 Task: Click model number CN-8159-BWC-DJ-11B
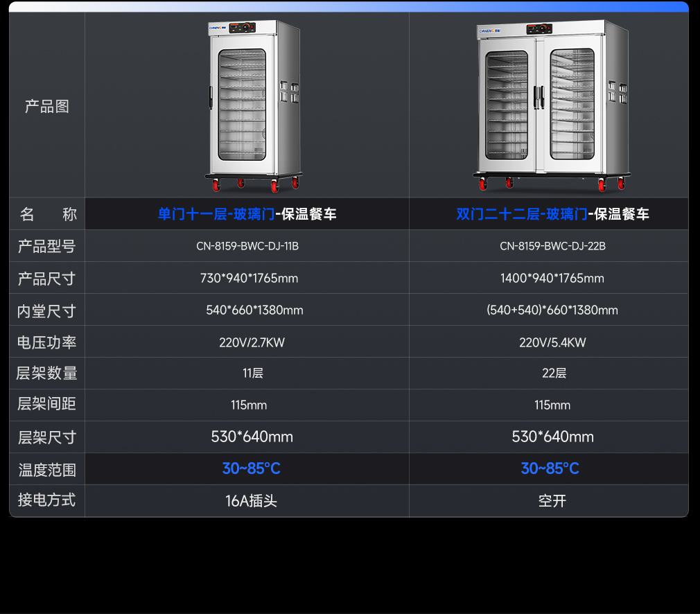[x=247, y=246]
